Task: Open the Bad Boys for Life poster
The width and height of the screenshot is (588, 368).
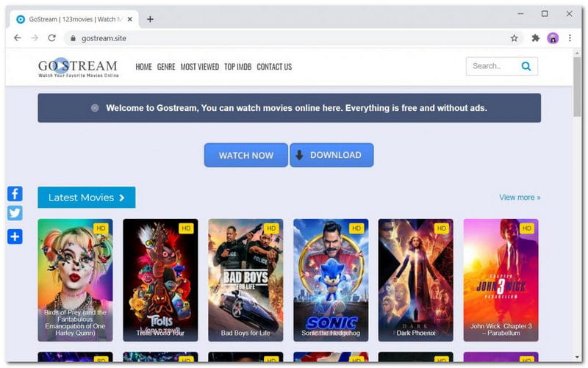Action: coord(245,280)
